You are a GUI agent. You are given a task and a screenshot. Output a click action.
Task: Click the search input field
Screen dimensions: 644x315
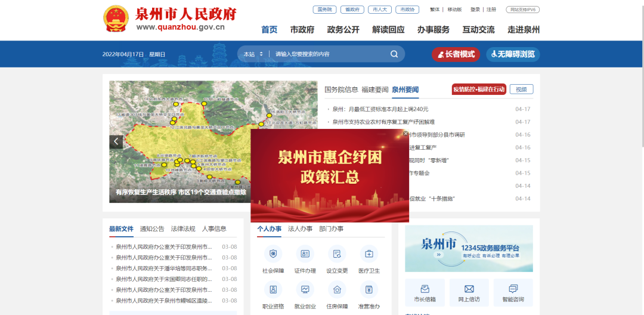[328, 54]
